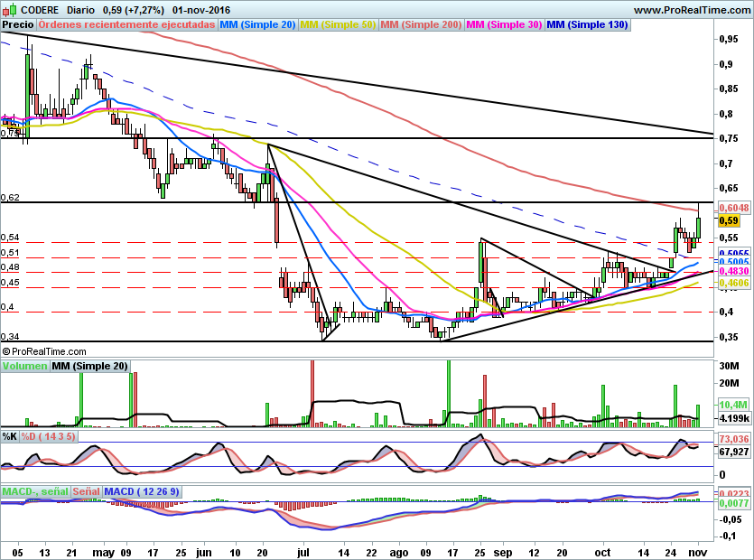Click the 0,0077 MACD histogram value tag
This screenshot has width=754, height=560.
(x=734, y=503)
